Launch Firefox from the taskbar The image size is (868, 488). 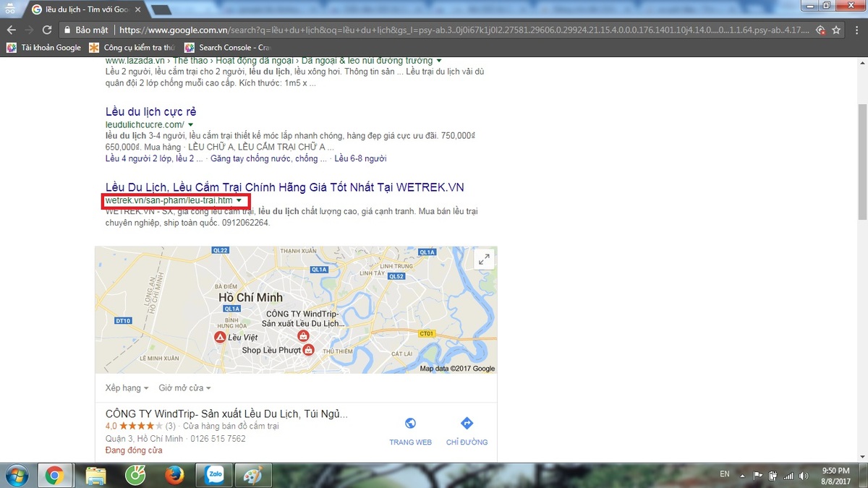click(x=174, y=475)
